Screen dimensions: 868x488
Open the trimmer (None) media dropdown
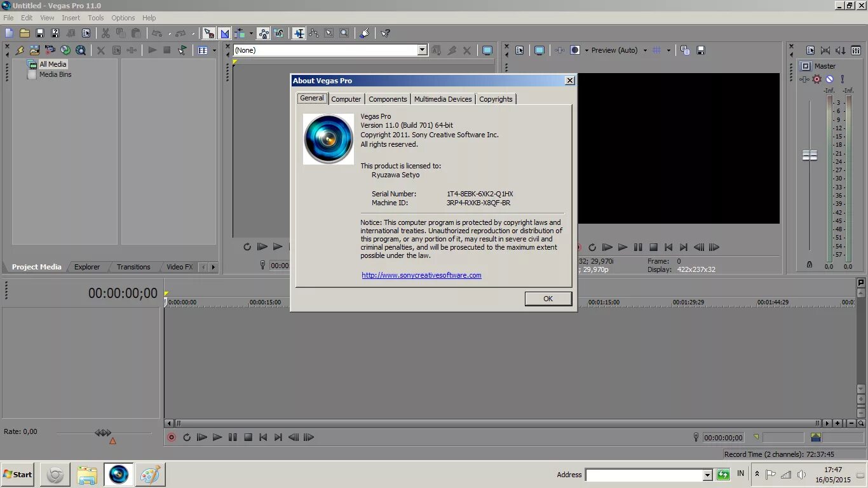tap(422, 50)
